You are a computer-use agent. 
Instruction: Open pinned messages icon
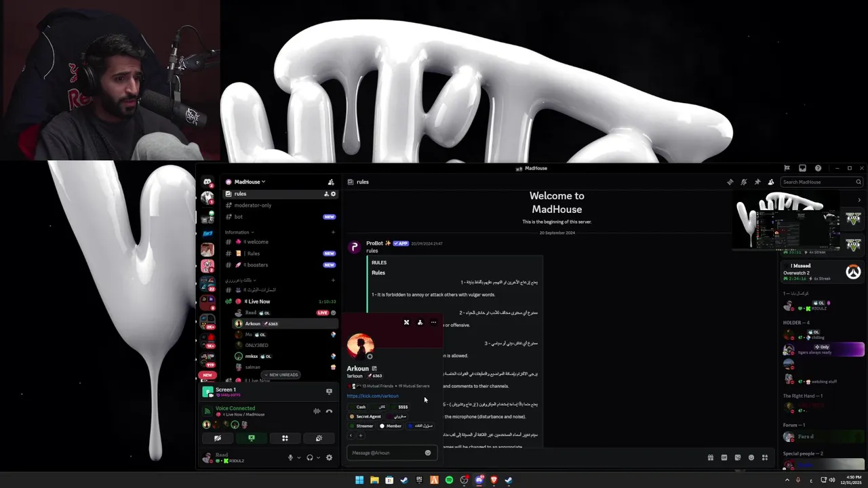click(757, 182)
